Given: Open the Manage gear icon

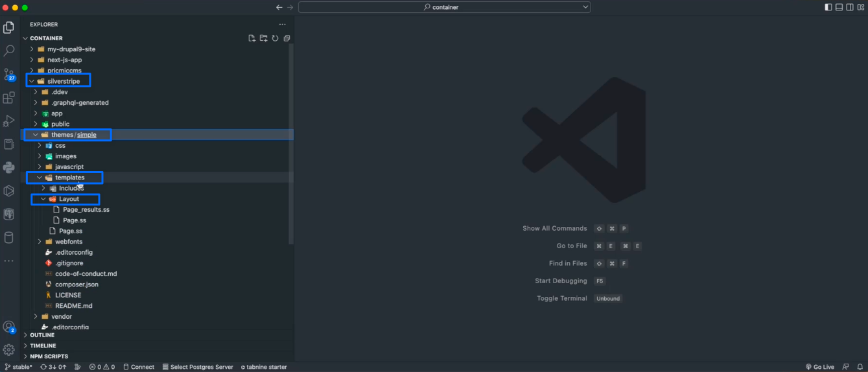Looking at the screenshot, I should pos(9,350).
